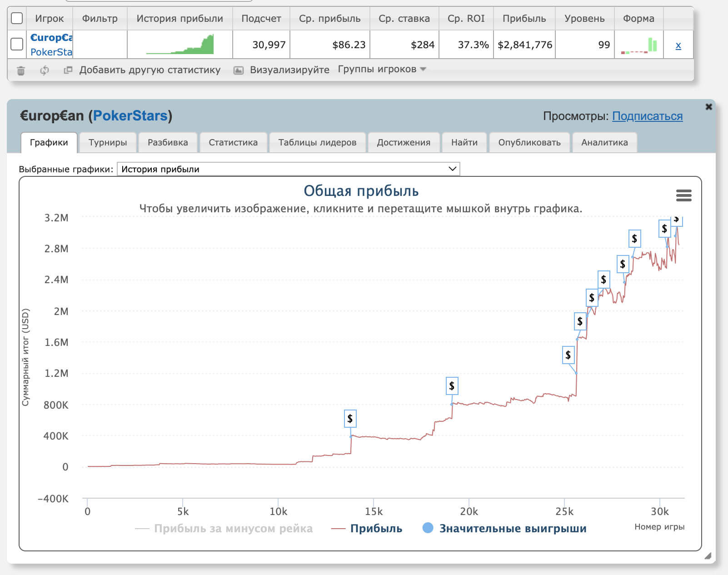Open the chart hamburger menu
The width and height of the screenshot is (728, 575).
tap(683, 195)
